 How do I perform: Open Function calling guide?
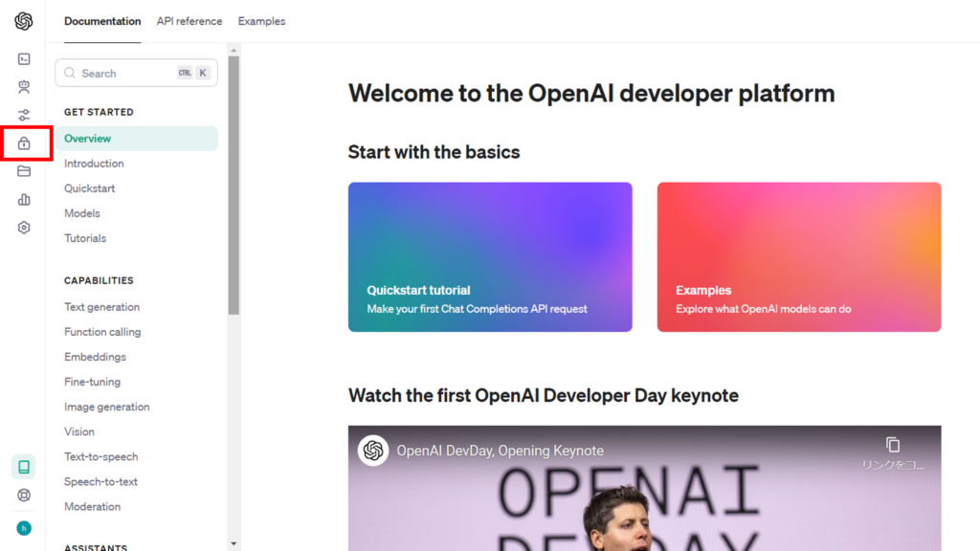102,332
